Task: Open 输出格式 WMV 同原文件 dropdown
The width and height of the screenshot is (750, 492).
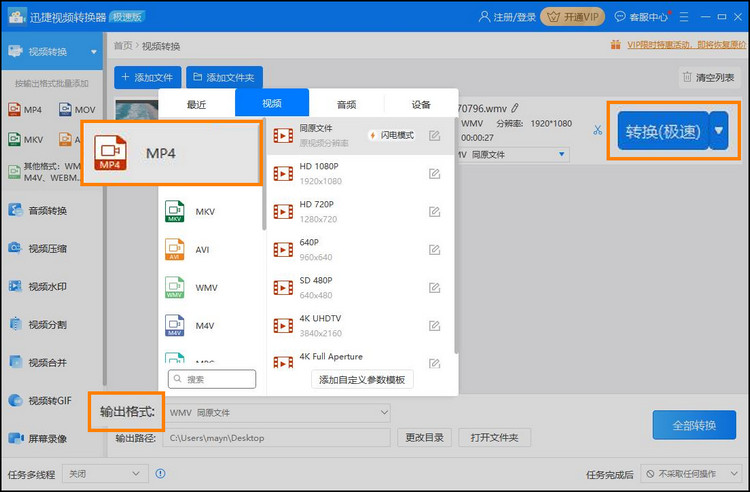Action: coord(277,413)
